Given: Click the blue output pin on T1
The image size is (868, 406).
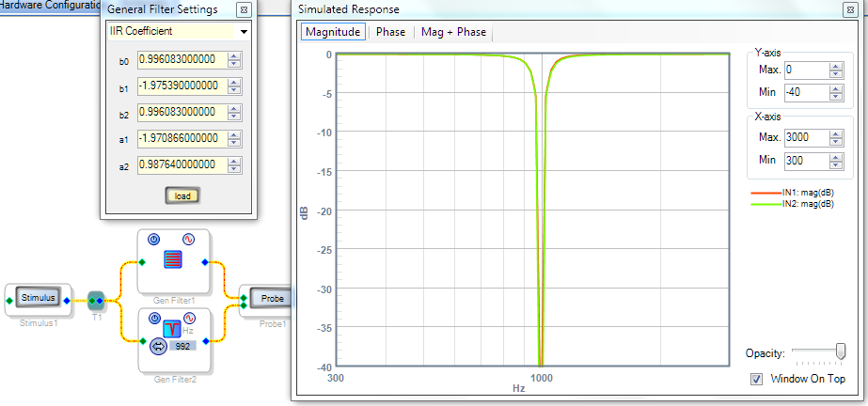Looking at the screenshot, I should click(x=100, y=301).
